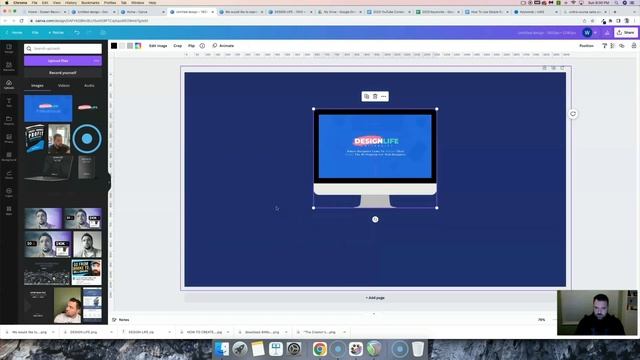
Task: Click the rotate handle below the monitor image
Action: [375, 219]
